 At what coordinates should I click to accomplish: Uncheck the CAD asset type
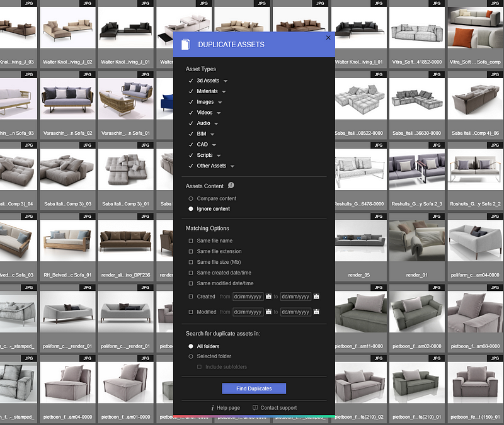[191, 145]
